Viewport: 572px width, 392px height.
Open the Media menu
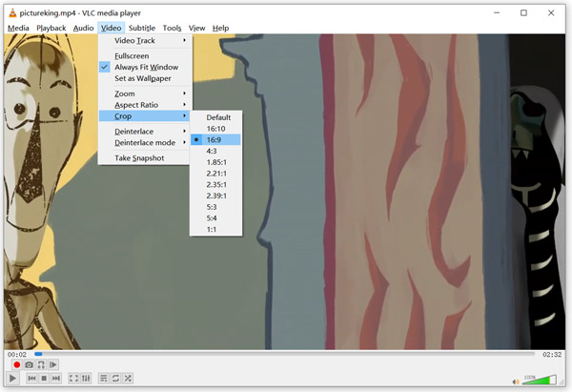(x=18, y=28)
